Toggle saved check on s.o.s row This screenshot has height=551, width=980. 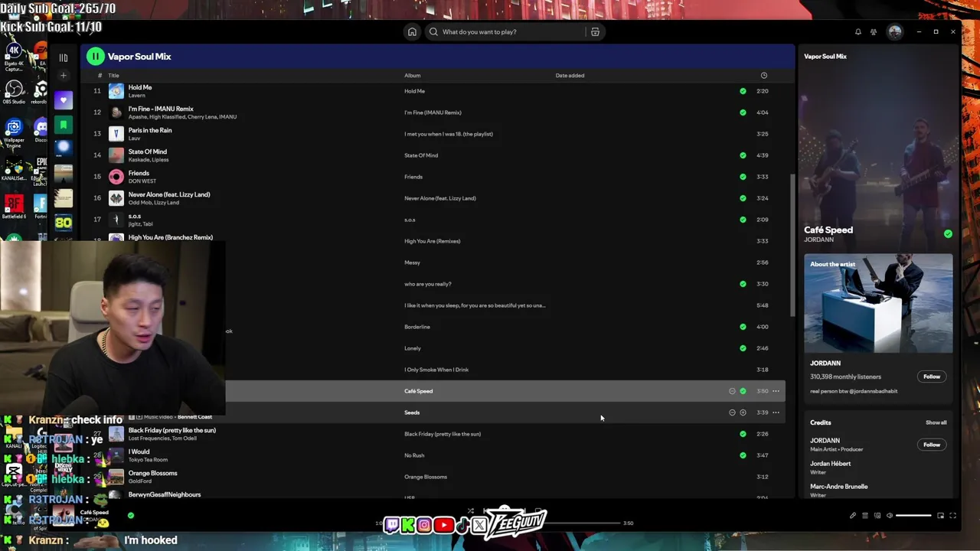(x=743, y=220)
